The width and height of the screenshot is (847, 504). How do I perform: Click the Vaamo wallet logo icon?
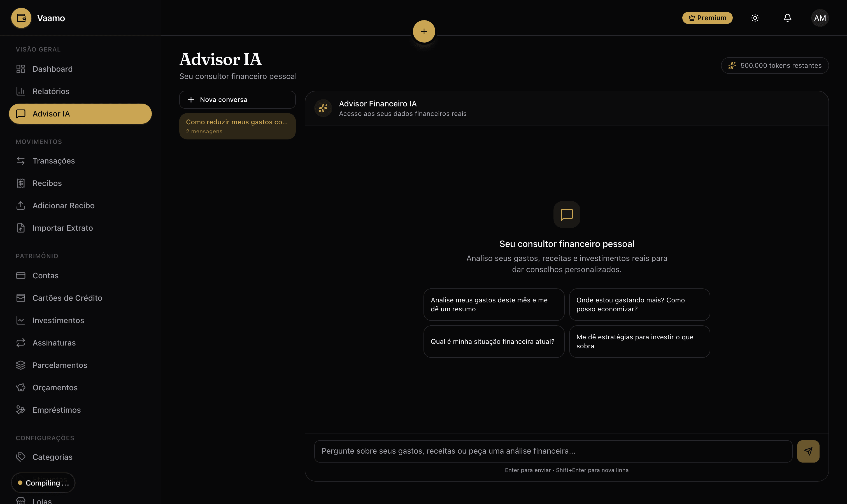pyautogui.click(x=21, y=18)
